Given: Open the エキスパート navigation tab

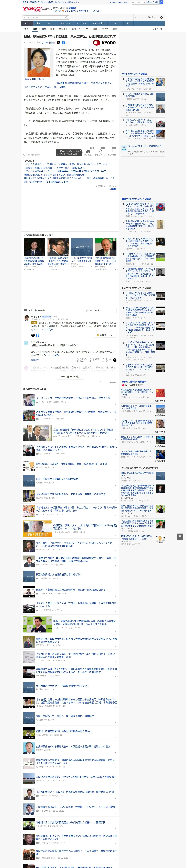Looking at the screenshot, I should click(x=64, y=24).
